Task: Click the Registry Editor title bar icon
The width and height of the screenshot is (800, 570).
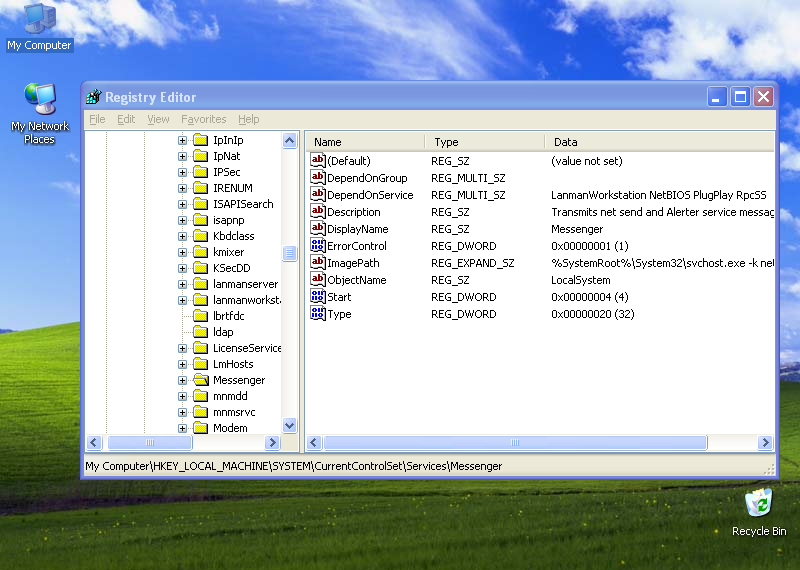Action: point(94,96)
